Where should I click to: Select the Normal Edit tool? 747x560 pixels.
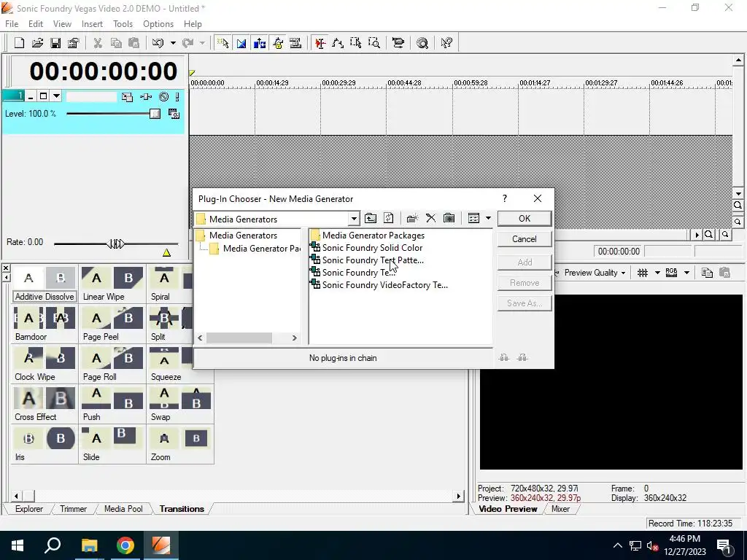tap(320, 43)
